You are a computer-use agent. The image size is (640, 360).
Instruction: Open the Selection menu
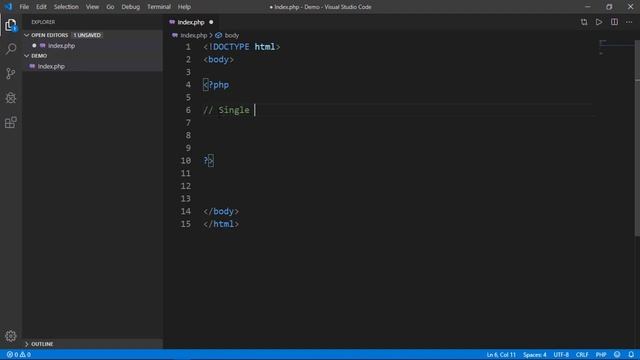tap(66, 7)
